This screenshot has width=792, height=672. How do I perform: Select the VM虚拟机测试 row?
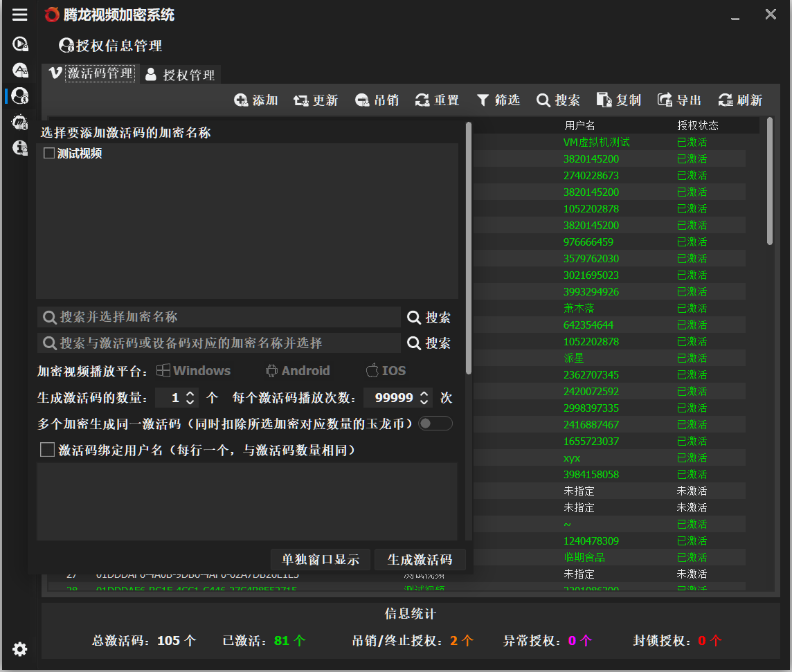pyautogui.click(x=608, y=143)
